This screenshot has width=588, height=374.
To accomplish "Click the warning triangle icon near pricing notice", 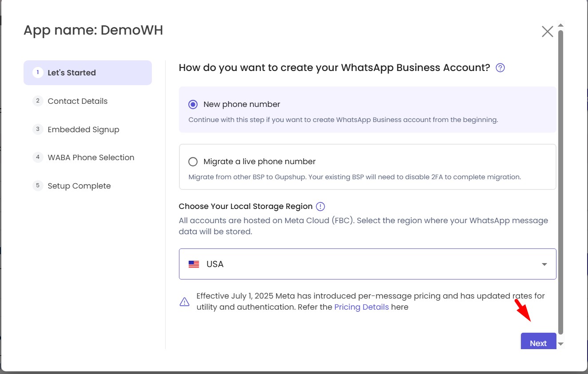I will 184,302.
